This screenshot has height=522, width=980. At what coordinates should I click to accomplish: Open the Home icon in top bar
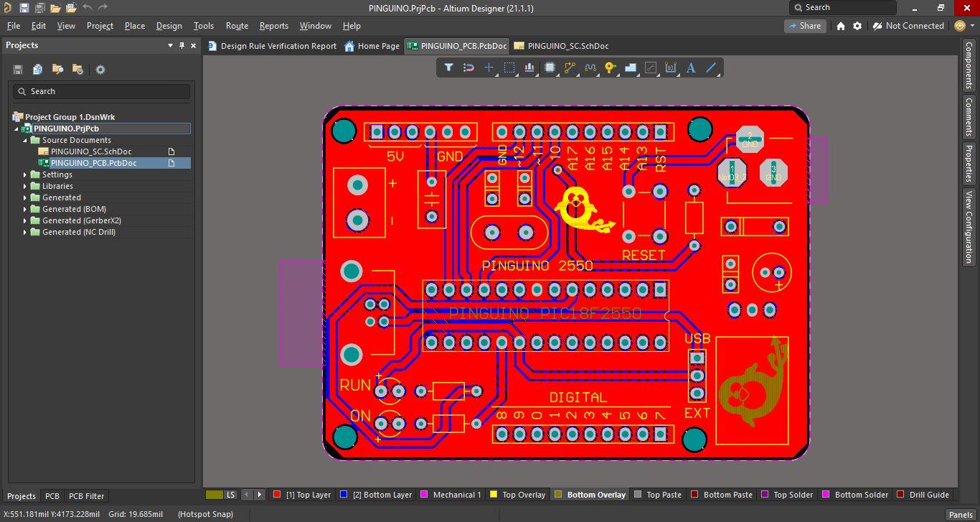tap(841, 26)
